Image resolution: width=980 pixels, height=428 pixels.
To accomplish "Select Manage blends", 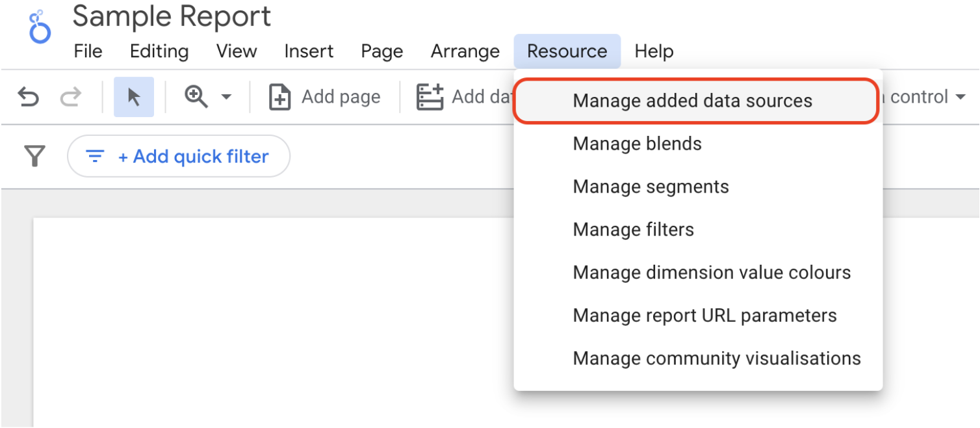I will coord(698,144).
